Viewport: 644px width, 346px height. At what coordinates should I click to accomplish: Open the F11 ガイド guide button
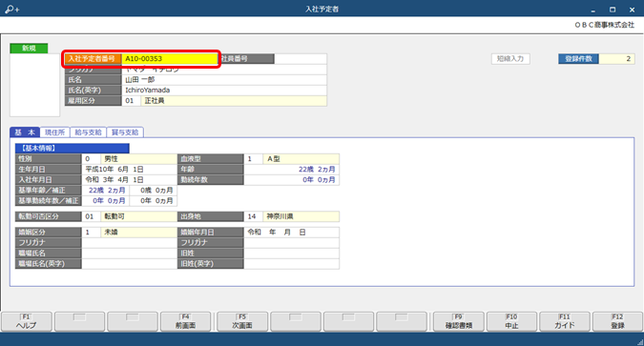point(565,321)
